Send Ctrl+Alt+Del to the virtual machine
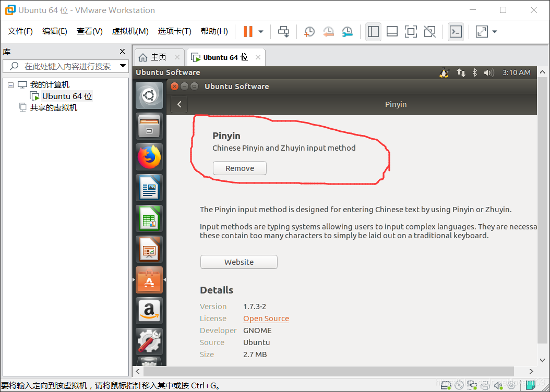550x392 pixels. click(283, 31)
